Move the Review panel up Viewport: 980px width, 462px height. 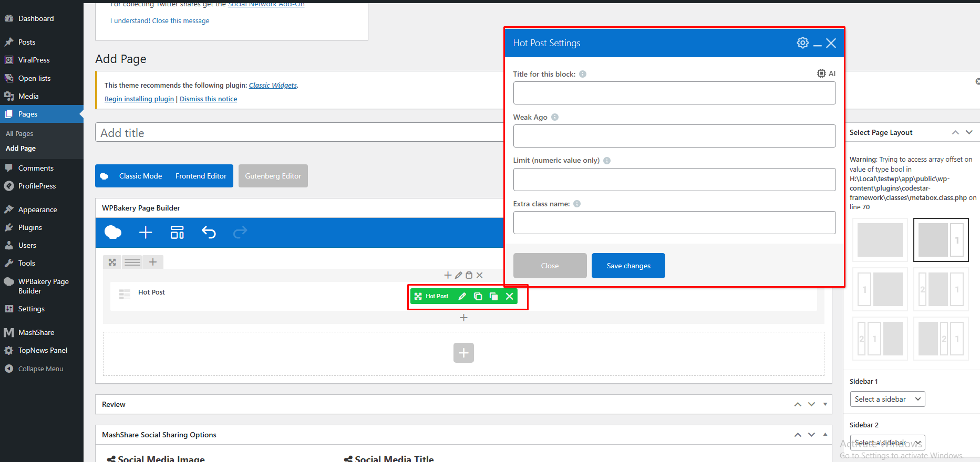798,404
